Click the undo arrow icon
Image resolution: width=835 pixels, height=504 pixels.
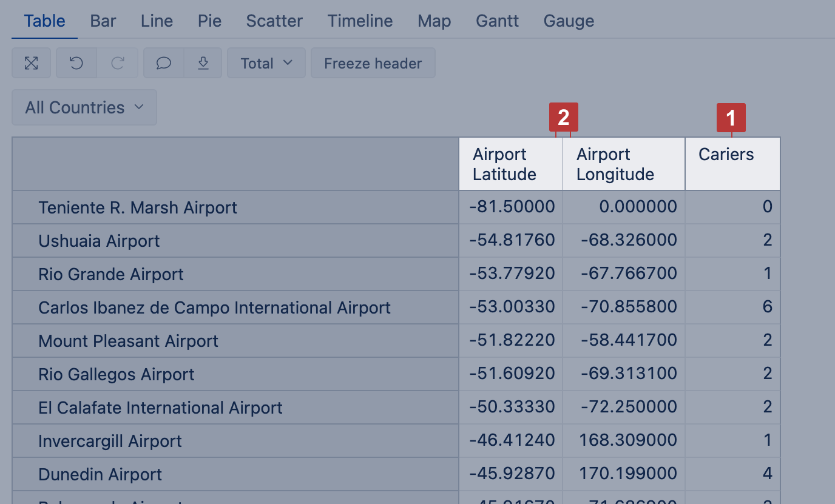(x=76, y=63)
